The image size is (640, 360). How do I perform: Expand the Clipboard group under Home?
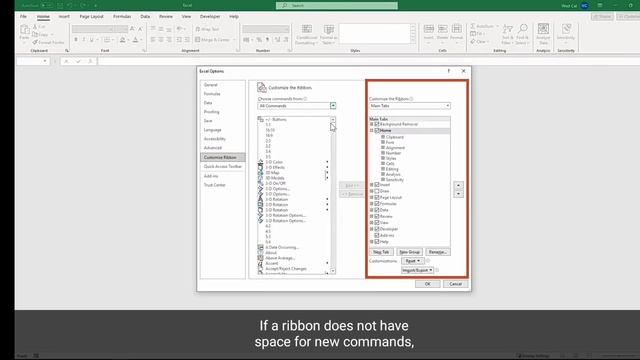coord(383,137)
